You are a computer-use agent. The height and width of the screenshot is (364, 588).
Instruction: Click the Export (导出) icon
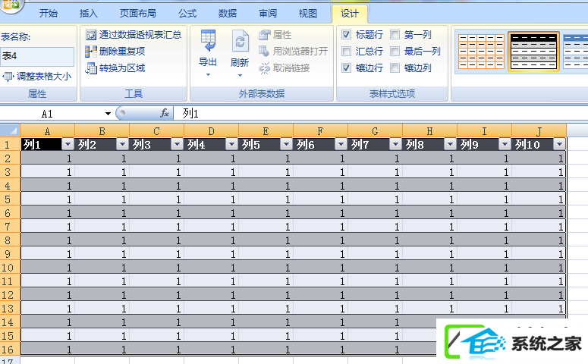(x=208, y=40)
